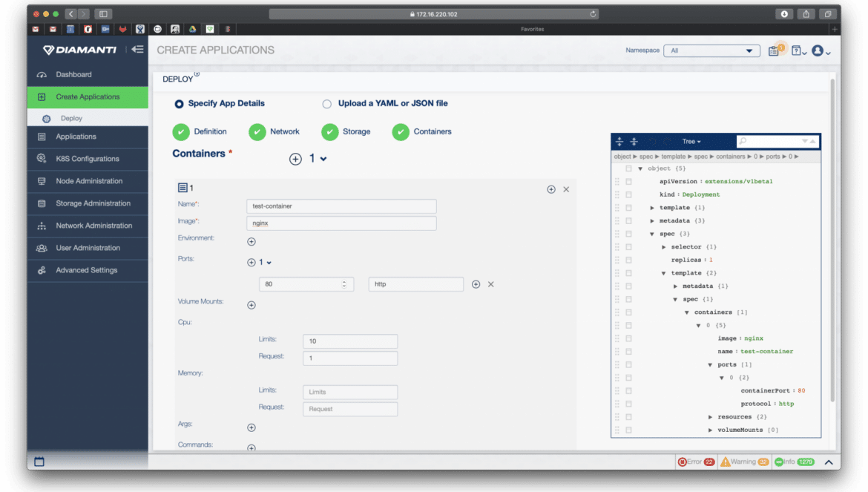The height and width of the screenshot is (492, 868).
Task: Open the Ports count dropdown chevron
Action: pyautogui.click(x=269, y=263)
